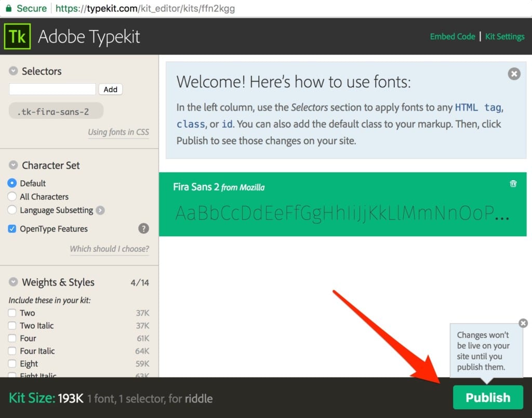
Task: Open Kit Settings
Action: [504, 36]
